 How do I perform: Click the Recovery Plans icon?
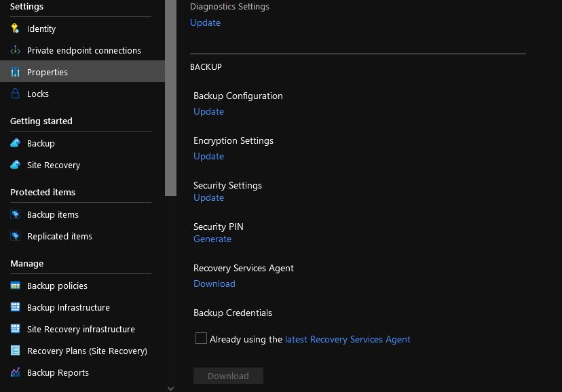[x=15, y=351]
